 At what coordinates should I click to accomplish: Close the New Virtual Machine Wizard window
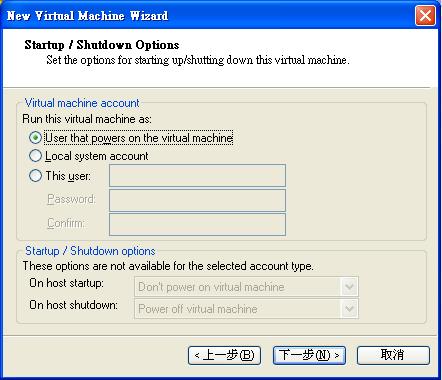(x=425, y=15)
